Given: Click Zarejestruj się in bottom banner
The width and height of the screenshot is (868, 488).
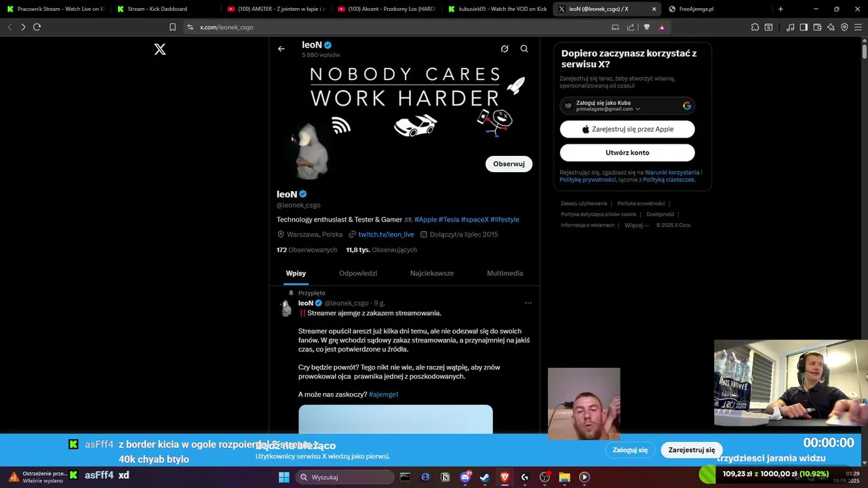Looking at the screenshot, I should pyautogui.click(x=692, y=450).
